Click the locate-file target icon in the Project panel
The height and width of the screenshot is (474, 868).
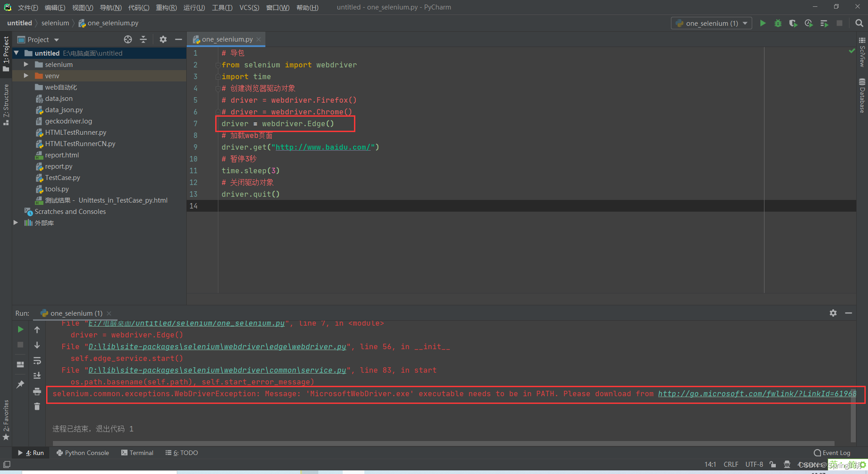[x=128, y=39]
